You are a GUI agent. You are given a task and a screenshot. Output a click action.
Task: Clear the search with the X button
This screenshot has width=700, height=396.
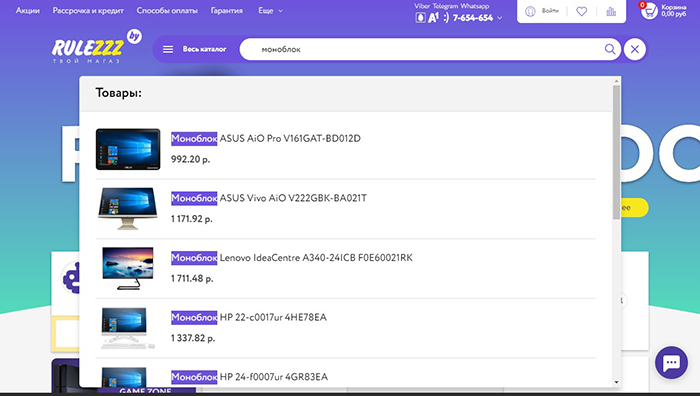tap(635, 49)
